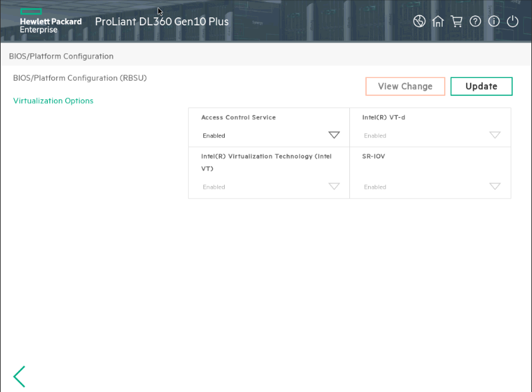
Task: Open the help question mark icon
Action: click(475, 21)
